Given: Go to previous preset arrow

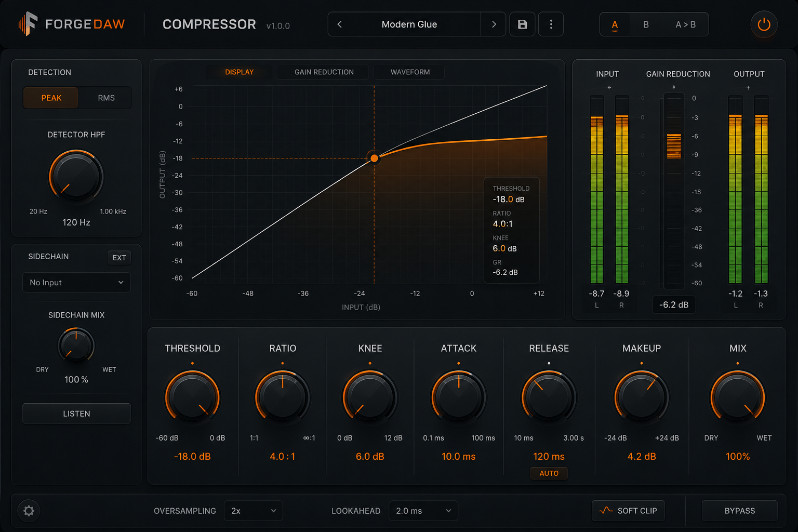Looking at the screenshot, I should (x=340, y=24).
